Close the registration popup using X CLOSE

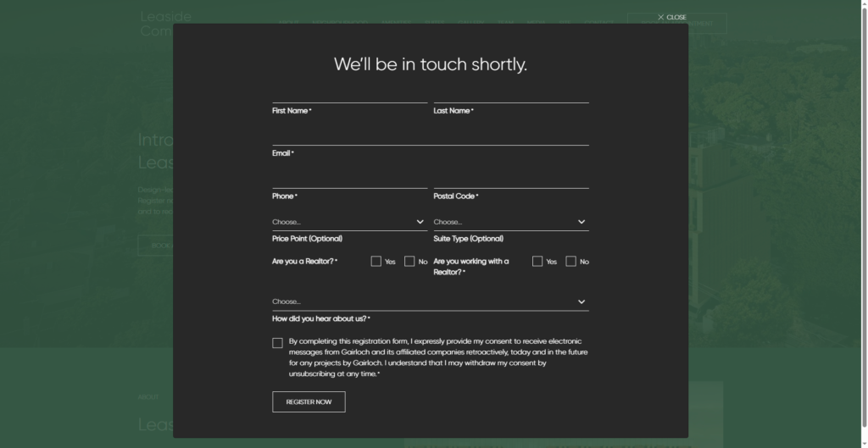pyautogui.click(x=671, y=17)
